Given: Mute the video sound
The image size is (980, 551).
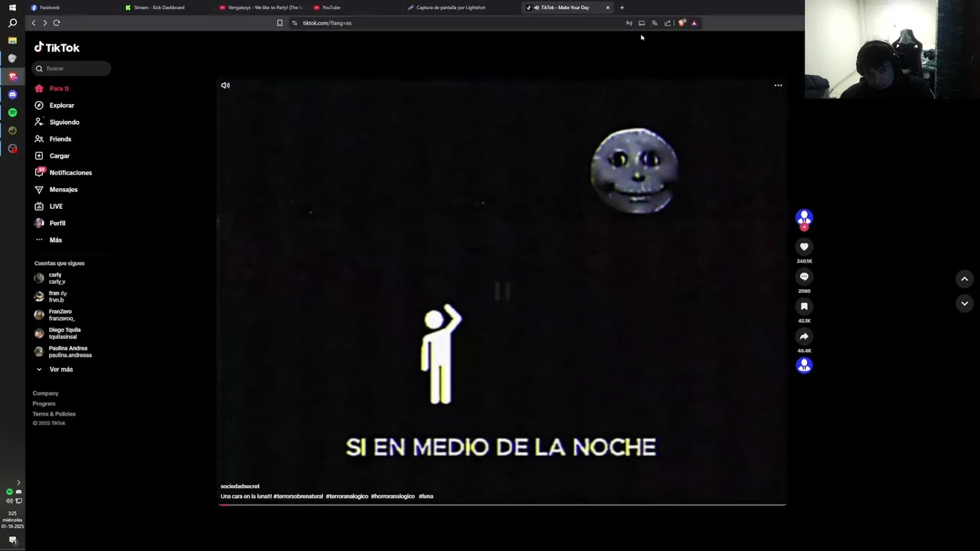Looking at the screenshot, I should 225,85.
